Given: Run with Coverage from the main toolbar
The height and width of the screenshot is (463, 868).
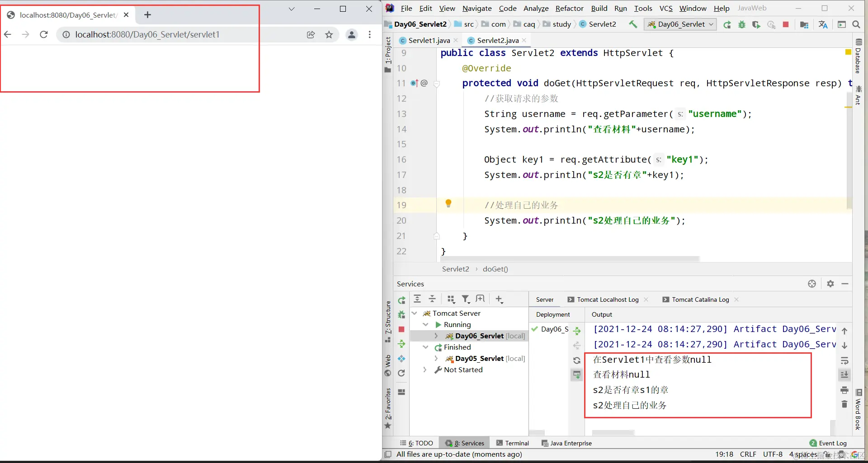Looking at the screenshot, I should [x=756, y=24].
